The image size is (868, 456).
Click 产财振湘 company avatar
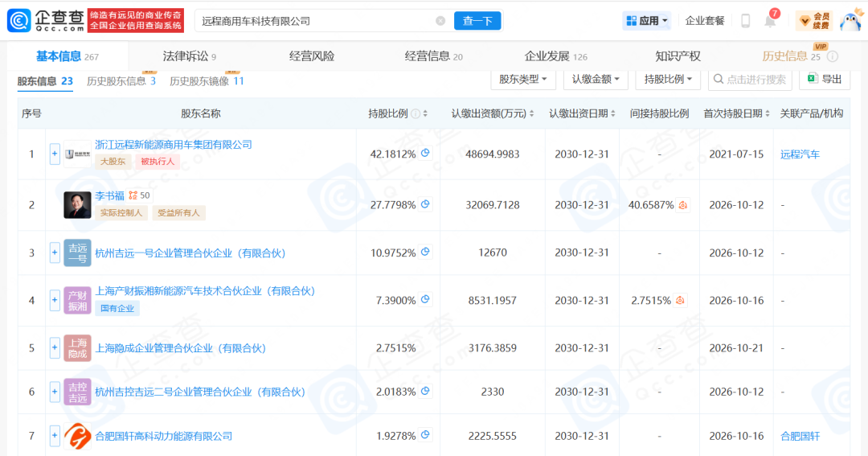77,300
